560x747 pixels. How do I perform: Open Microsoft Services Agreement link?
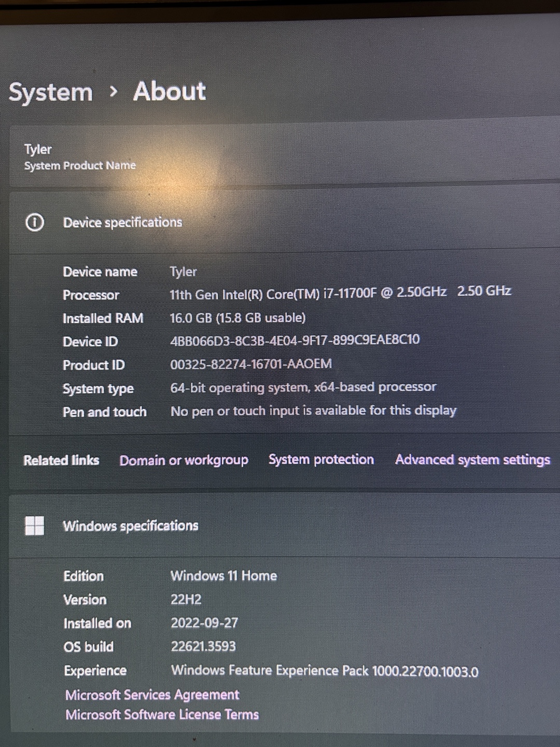(152, 695)
